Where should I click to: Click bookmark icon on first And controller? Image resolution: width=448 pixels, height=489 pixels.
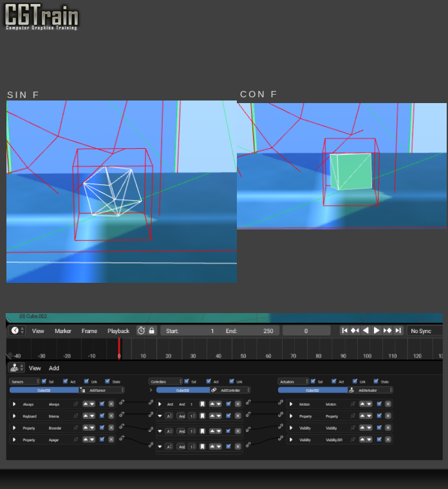tap(202, 404)
